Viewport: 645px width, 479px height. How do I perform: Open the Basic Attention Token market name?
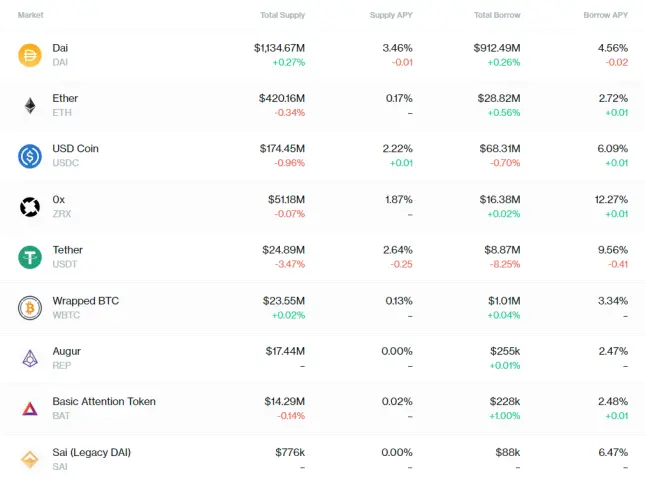pos(104,402)
